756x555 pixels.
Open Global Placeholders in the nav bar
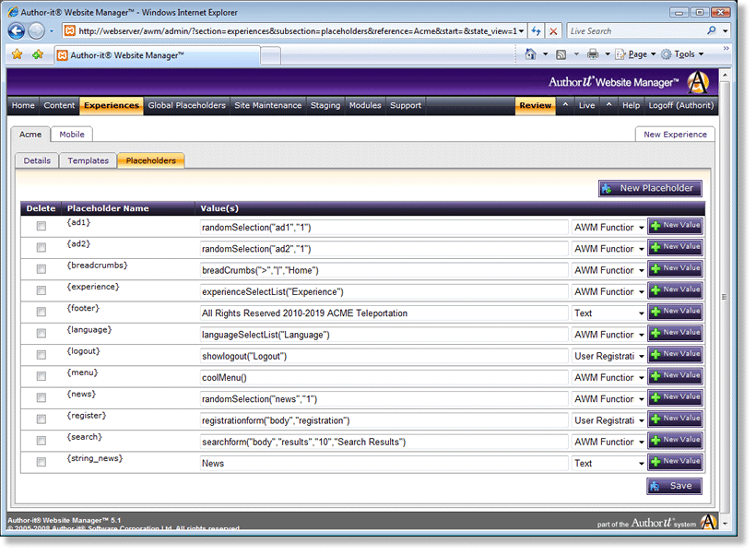pyautogui.click(x=186, y=105)
